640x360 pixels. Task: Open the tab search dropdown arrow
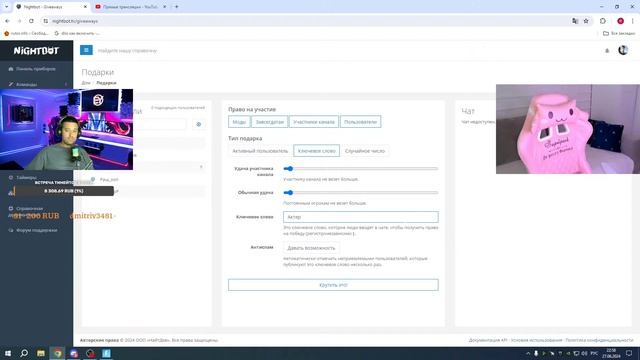[x=7, y=7]
